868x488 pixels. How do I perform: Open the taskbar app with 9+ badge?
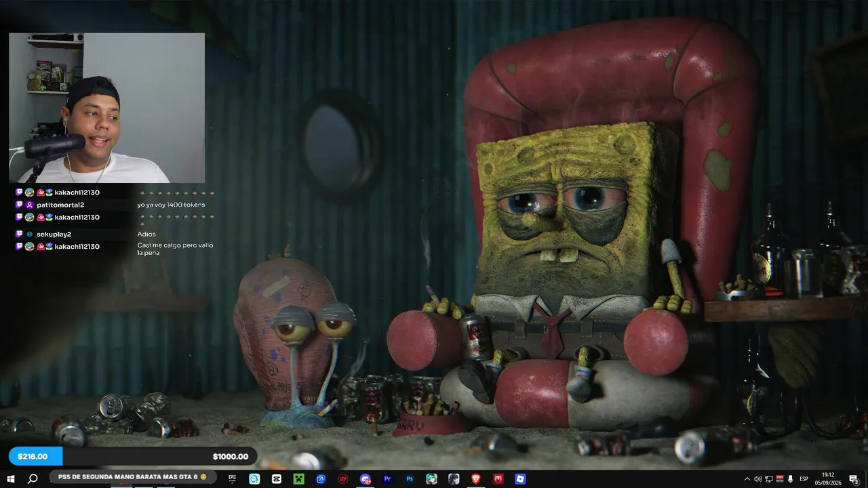pyautogui.click(x=366, y=479)
